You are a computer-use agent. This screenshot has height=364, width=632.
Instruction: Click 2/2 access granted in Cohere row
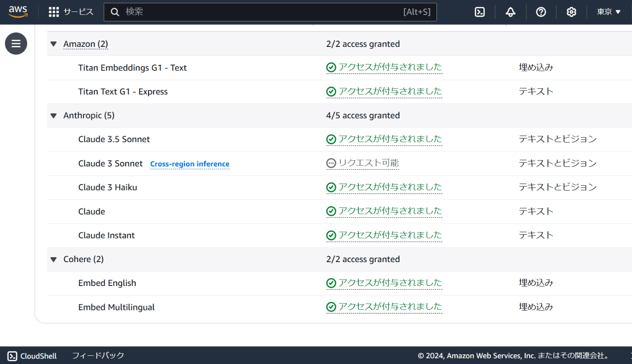(x=363, y=260)
